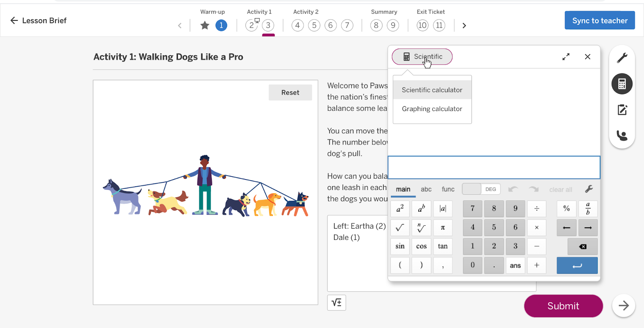This screenshot has height=328, width=644.
Task: Click in the calculator expression input
Action: tap(494, 167)
